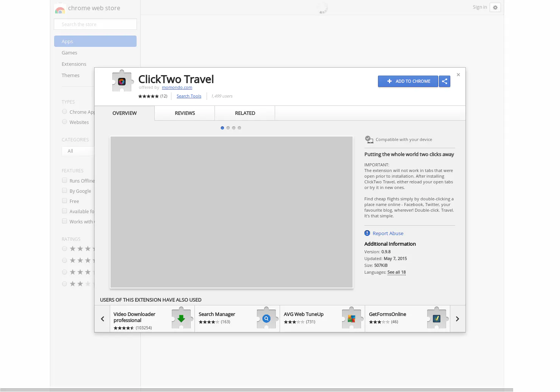The width and height of the screenshot is (560, 392).
Task: Open the All categories dropdown
Action: (78, 151)
